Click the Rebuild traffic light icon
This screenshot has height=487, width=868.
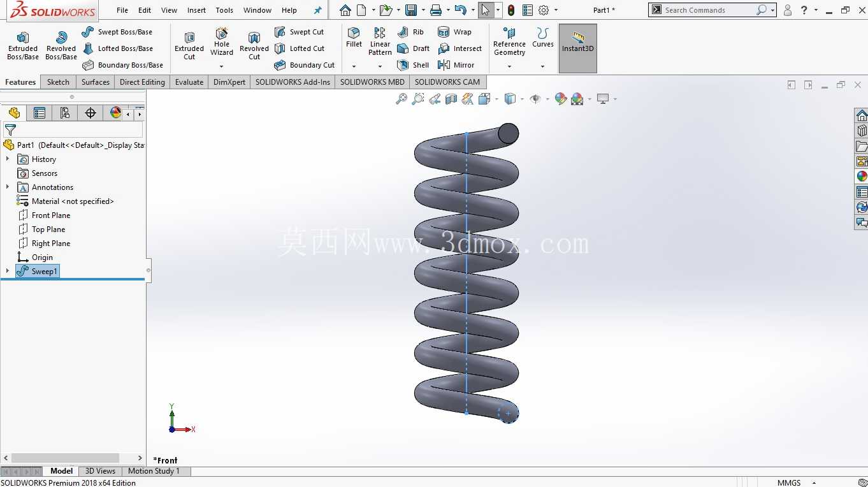[x=511, y=10]
